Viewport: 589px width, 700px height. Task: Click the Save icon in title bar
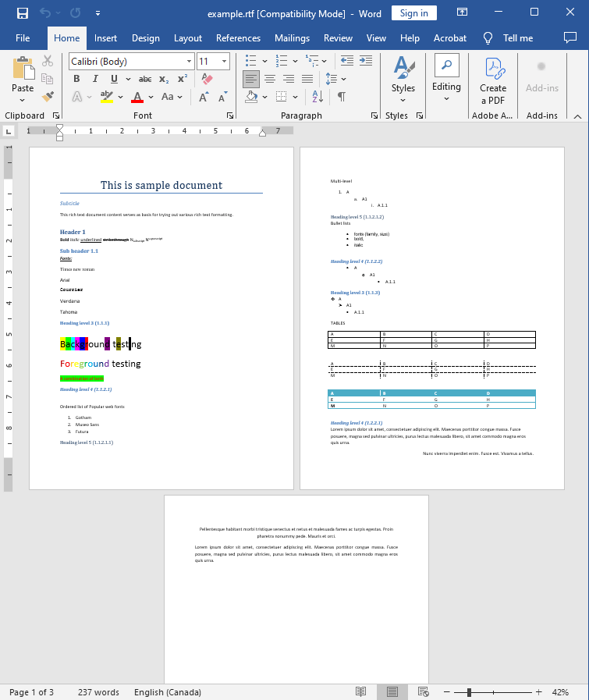tap(22, 13)
